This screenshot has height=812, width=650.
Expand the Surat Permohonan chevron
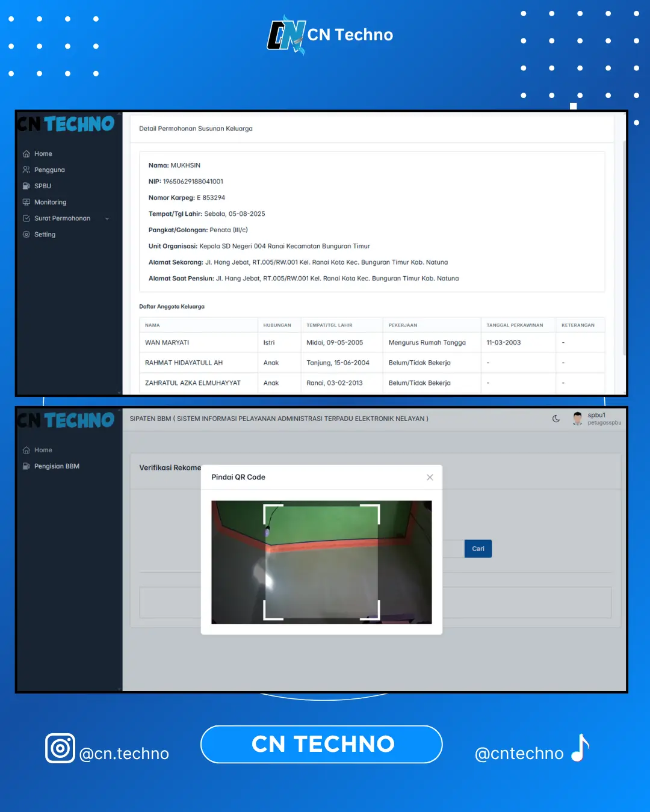107,219
